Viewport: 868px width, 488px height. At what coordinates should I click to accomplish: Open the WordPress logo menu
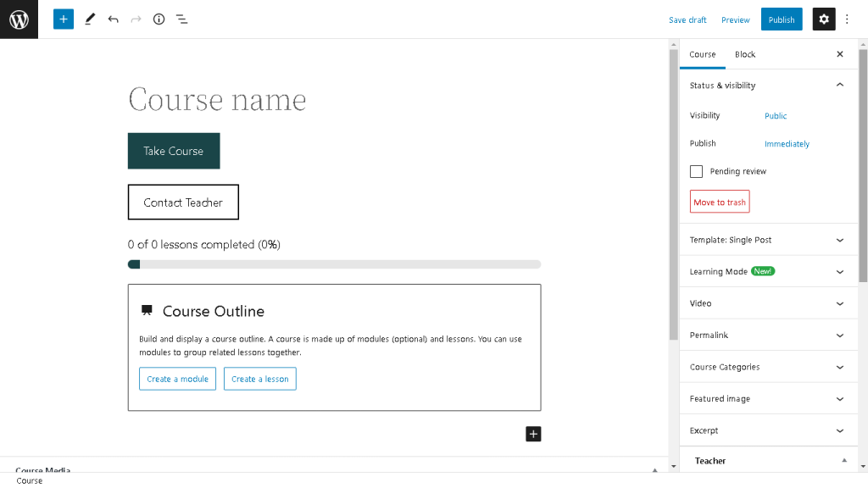point(19,19)
